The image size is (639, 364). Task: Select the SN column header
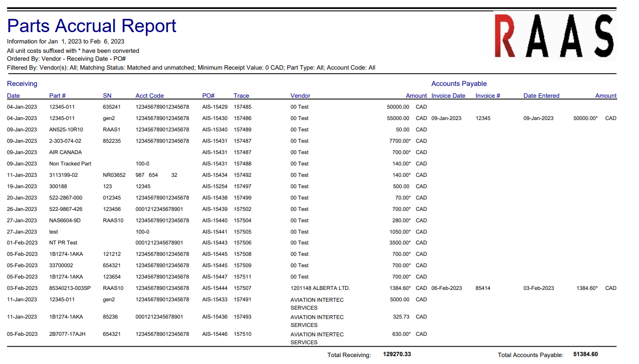click(107, 96)
